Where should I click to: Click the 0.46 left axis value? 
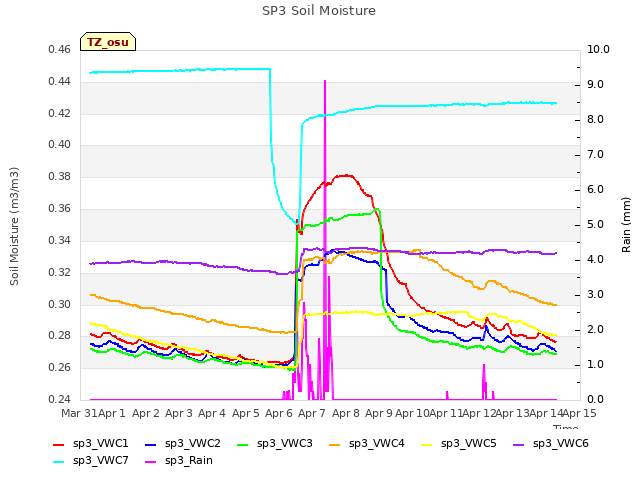pos(60,50)
